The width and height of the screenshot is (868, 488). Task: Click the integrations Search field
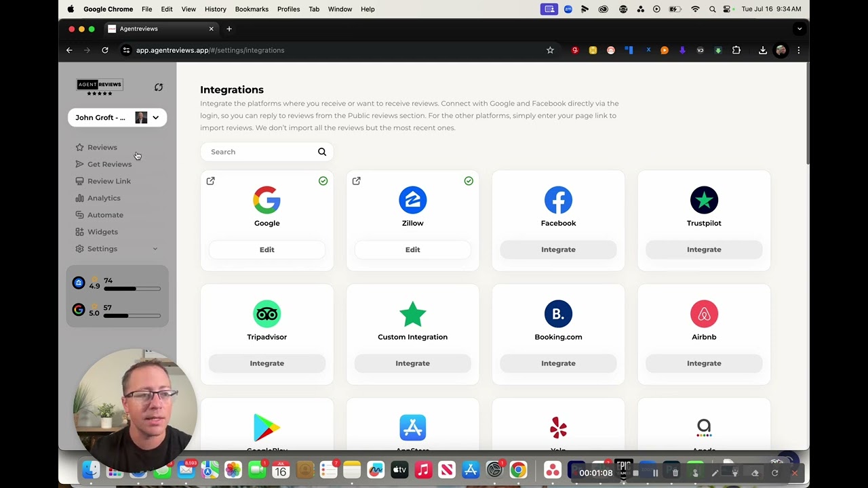267,152
